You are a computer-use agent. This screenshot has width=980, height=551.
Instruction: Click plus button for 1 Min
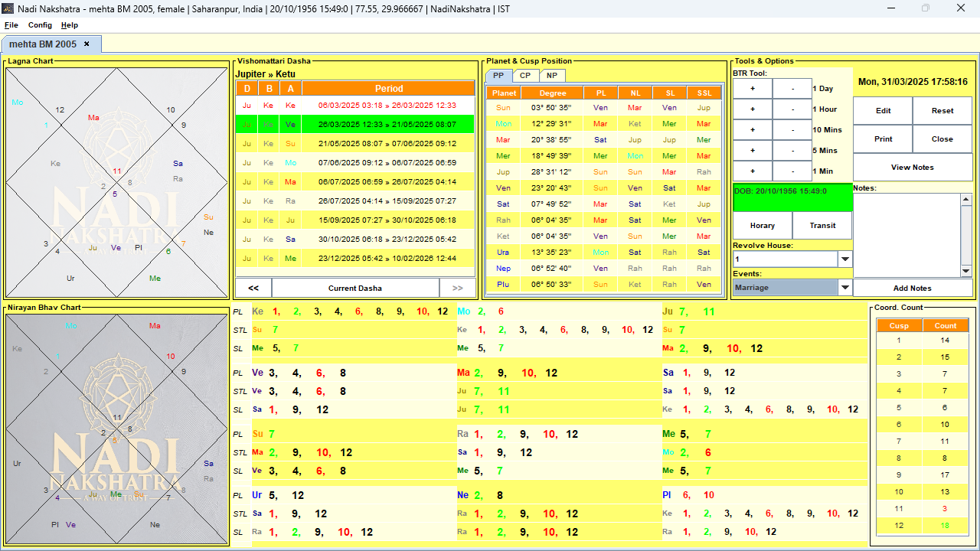click(753, 171)
